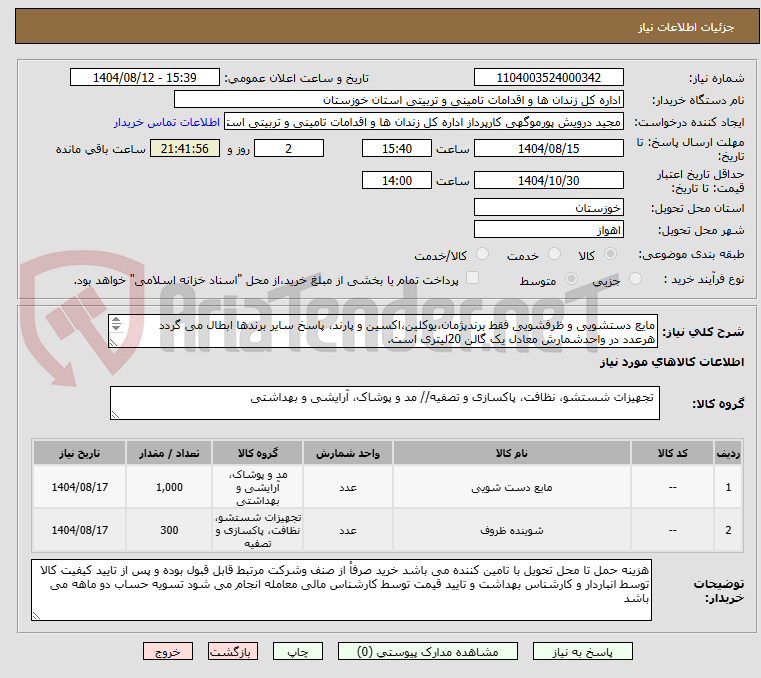Click the quantity cell 1,000
Viewport: 761px width, 678px height.
click(169, 487)
